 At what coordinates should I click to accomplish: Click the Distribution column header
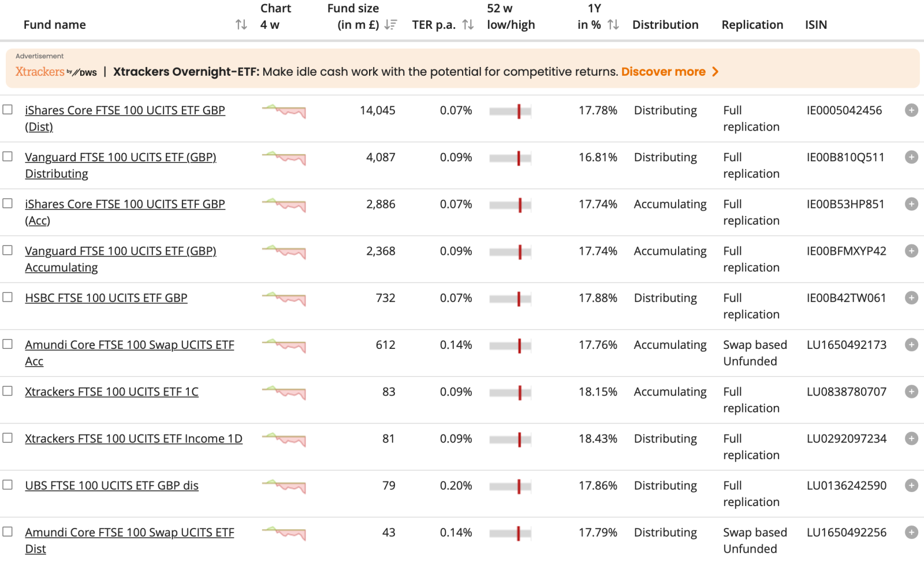point(665,25)
